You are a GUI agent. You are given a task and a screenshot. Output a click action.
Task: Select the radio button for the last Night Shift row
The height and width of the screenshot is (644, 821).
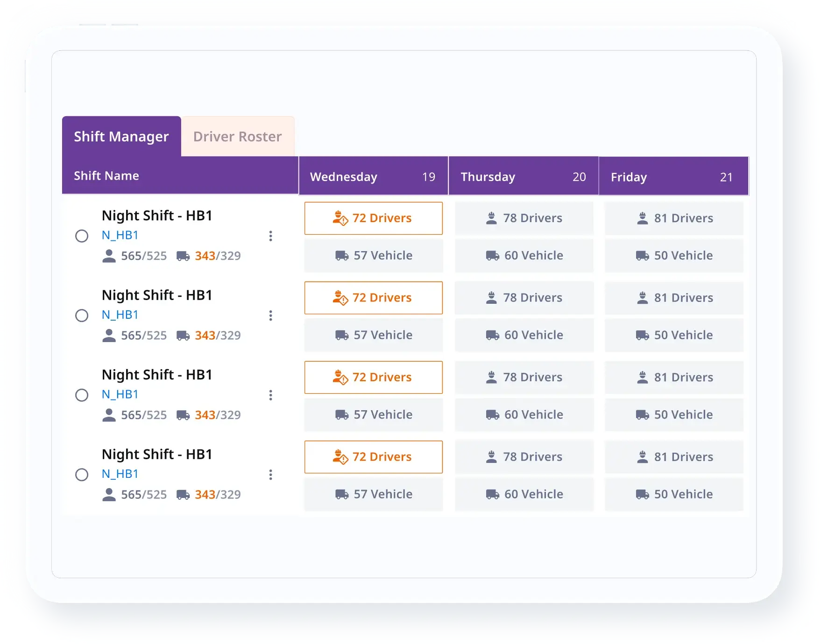point(82,475)
